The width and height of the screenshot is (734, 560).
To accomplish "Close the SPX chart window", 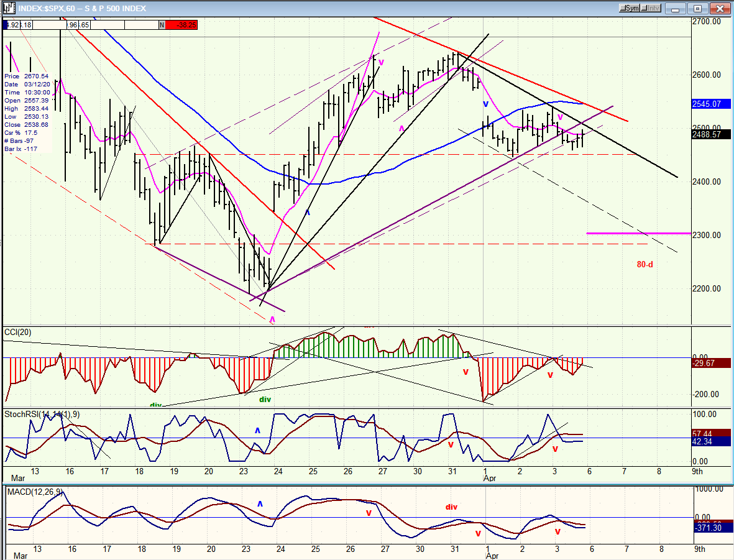I will pos(720,9).
